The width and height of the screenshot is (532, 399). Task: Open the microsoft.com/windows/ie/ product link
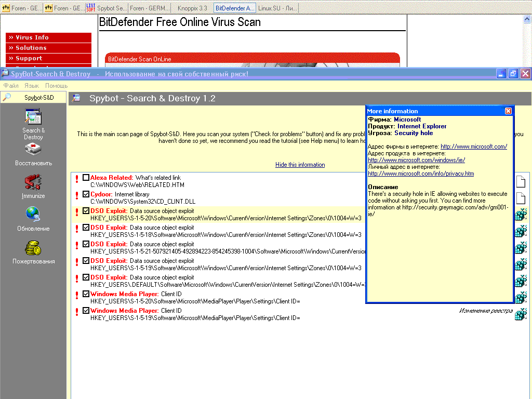(x=416, y=160)
